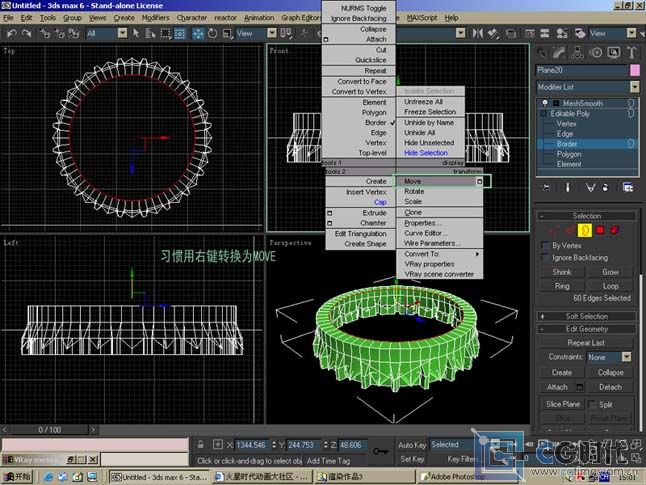Select Element sub-object icon in Selection rollout
Screen dimensions: 646x485
[x=614, y=230]
